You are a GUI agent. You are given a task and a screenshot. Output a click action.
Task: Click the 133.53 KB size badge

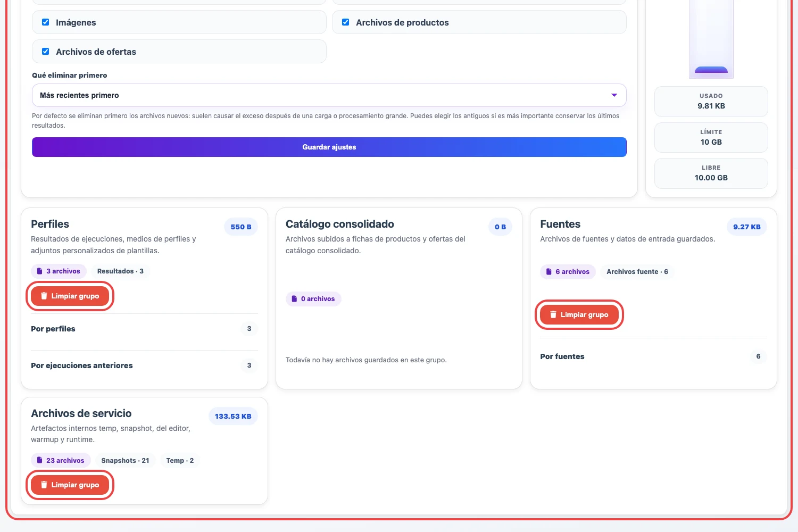233,416
